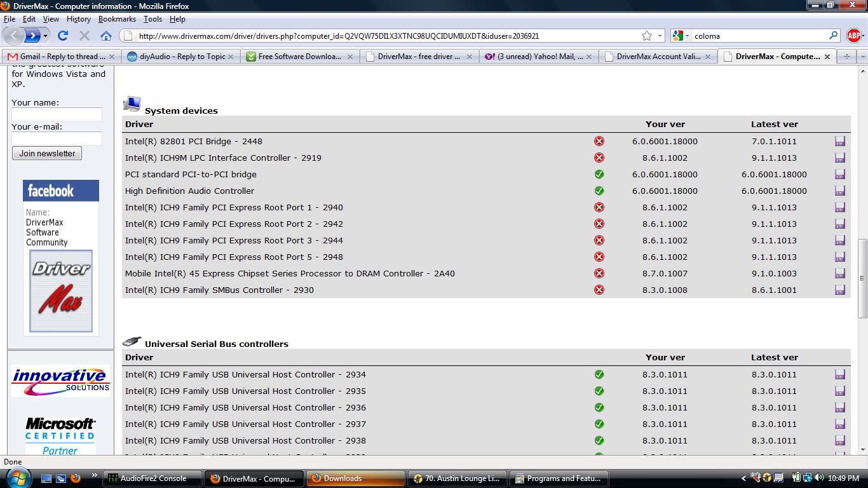Open Adblock Plus toolbar icon
This screenshot has width=868, height=488.
(x=853, y=36)
